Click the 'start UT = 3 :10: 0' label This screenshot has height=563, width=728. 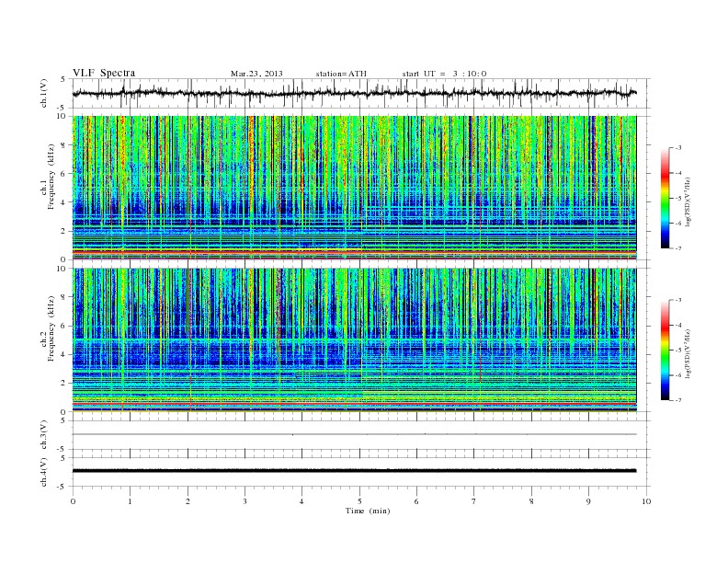click(x=444, y=74)
